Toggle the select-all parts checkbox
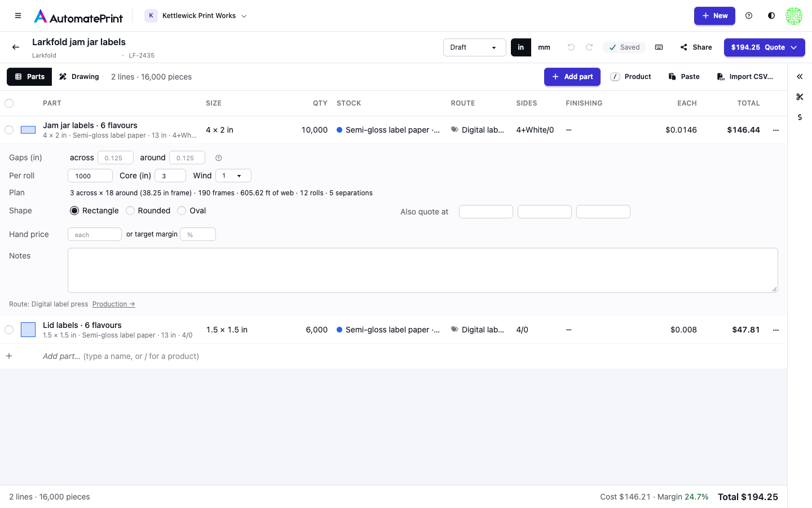Screen dimensions: 812x508 [9, 103]
